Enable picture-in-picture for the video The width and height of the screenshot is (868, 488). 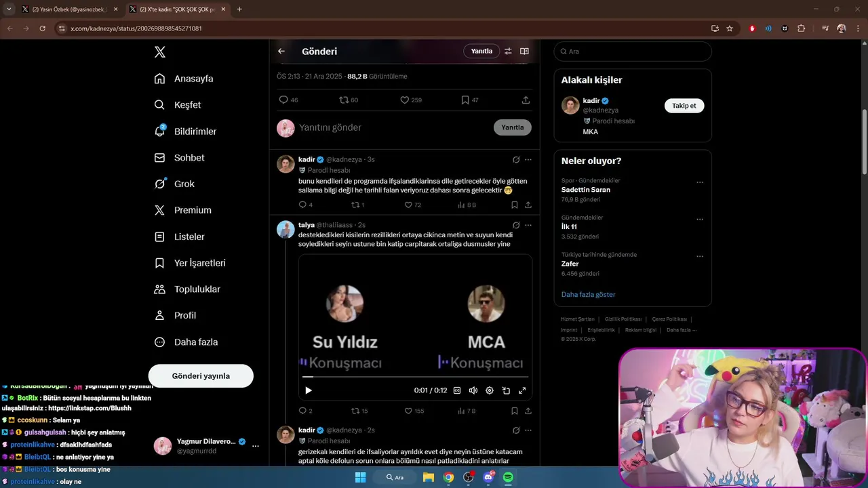pyautogui.click(x=506, y=390)
